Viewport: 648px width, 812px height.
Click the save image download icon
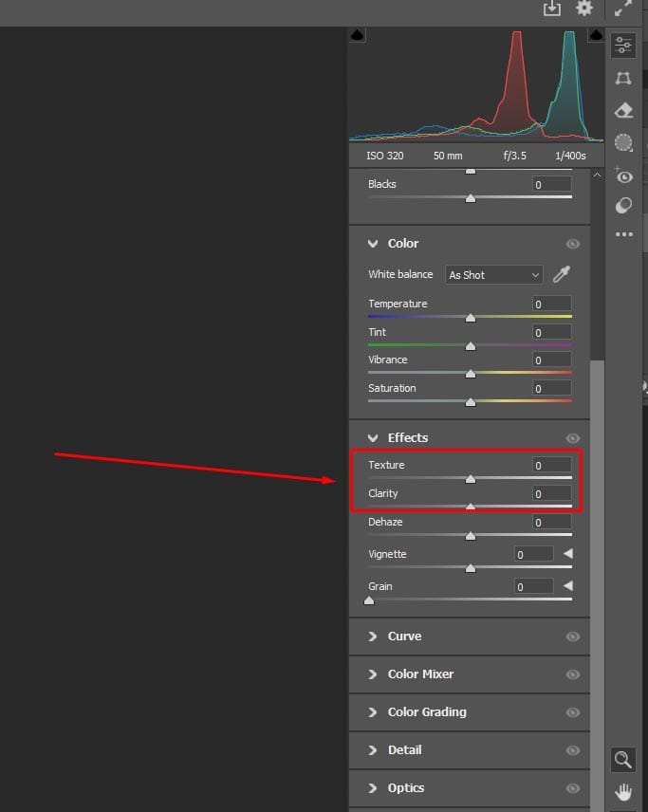click(551, 9)
